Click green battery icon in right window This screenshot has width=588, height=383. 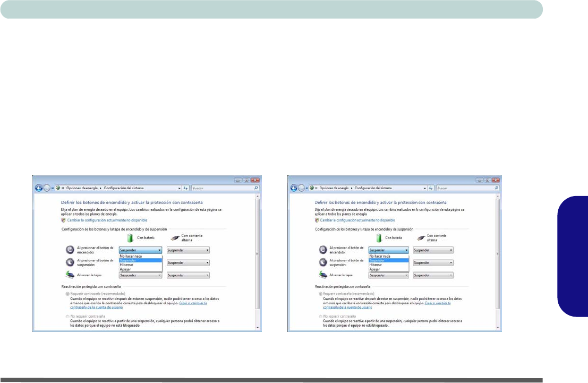tap(379, 238)
